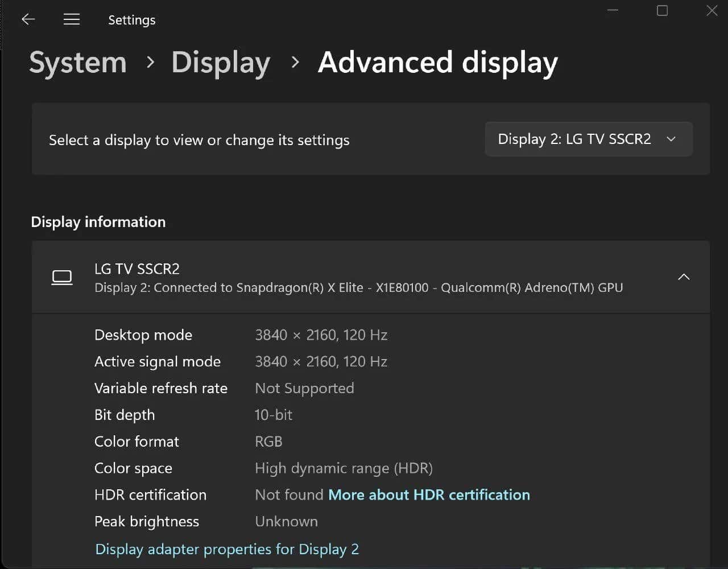The height and width of the screenshot is (569, 728).
Task: Minimize the Settings window
Action: click(613, 11)
